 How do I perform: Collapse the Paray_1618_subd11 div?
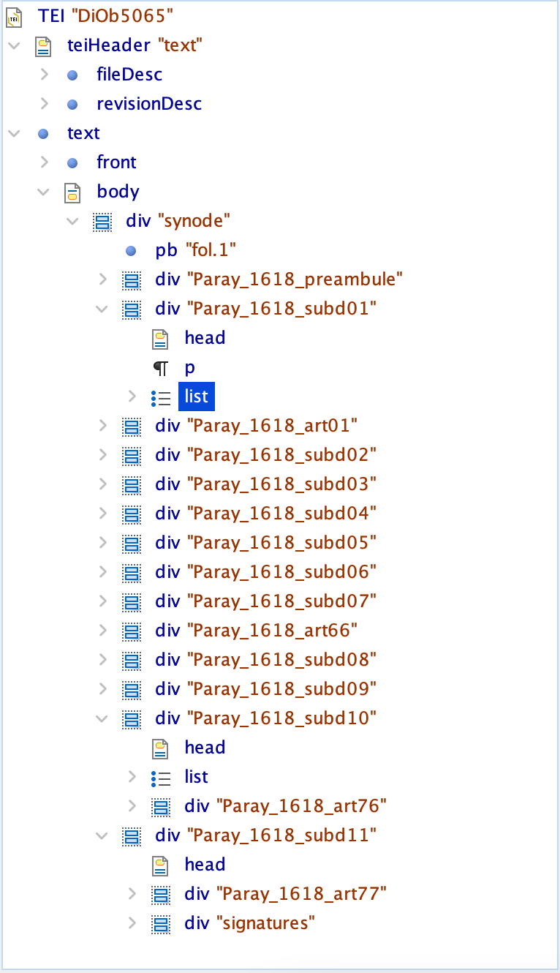point(102,835)
